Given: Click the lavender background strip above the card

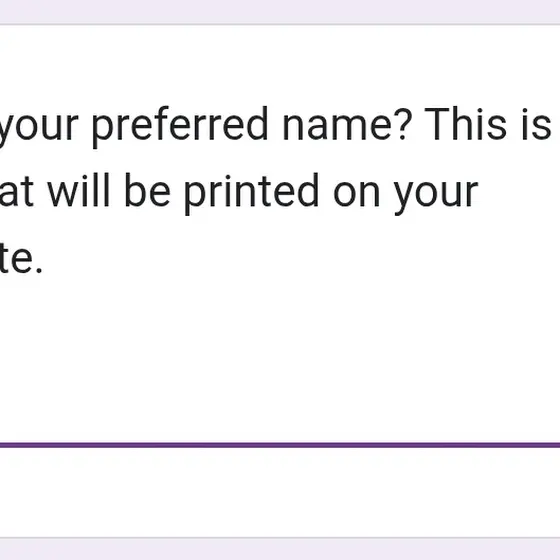Looking at the screenshot, I should [x=280, y=11].
